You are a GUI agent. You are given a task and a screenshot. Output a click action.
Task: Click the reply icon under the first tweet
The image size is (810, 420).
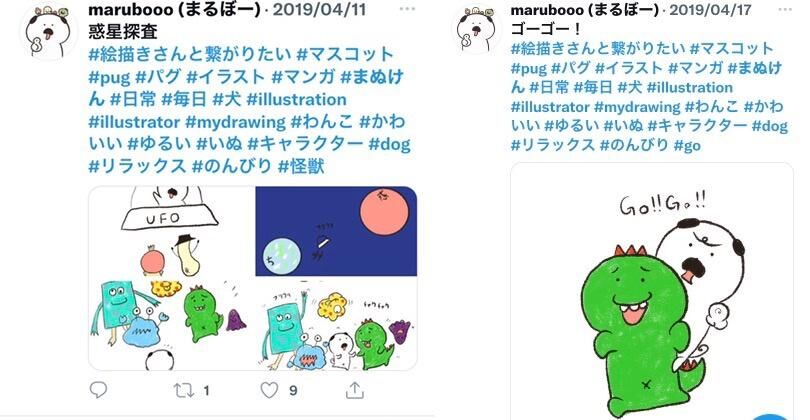pos(98,390)
